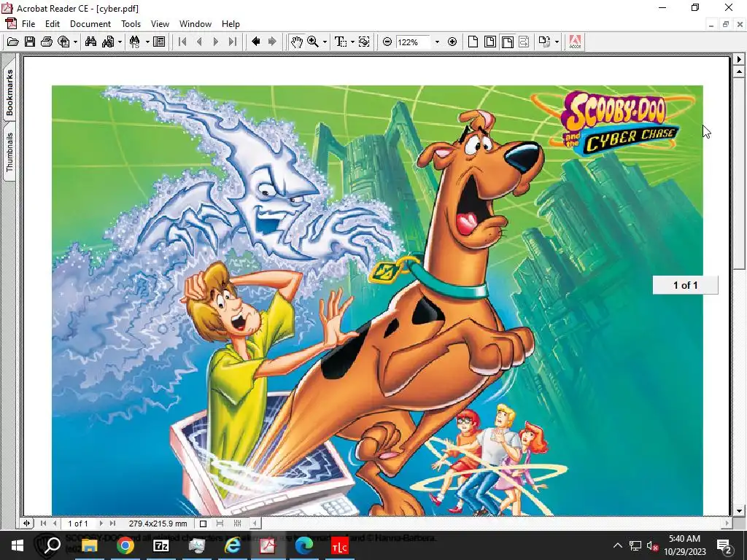Select the Graphics Select snapshot tool
The height and width of the screenshot is (560, 747).
[364, 42]
